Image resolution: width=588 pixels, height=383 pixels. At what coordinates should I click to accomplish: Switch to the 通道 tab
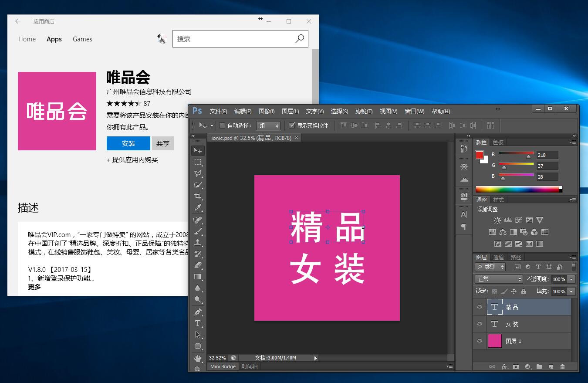click(499, 257)
